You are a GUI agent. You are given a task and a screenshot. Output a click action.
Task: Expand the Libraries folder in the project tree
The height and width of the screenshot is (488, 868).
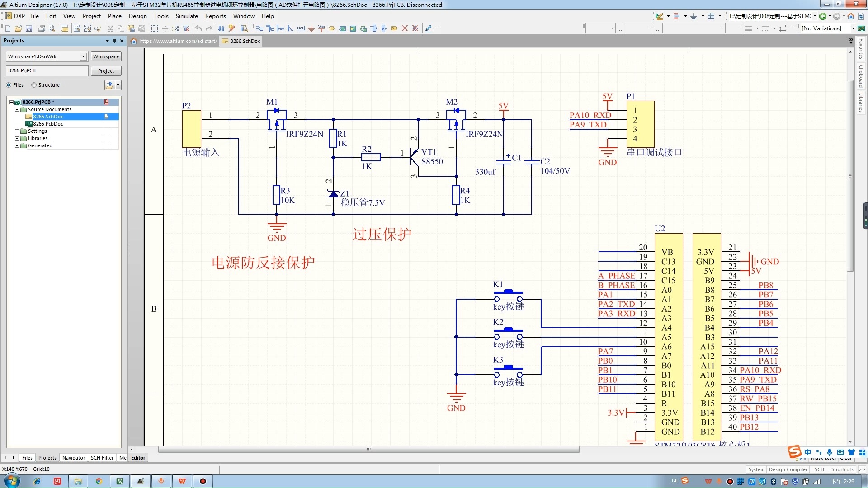coord(17,138)
